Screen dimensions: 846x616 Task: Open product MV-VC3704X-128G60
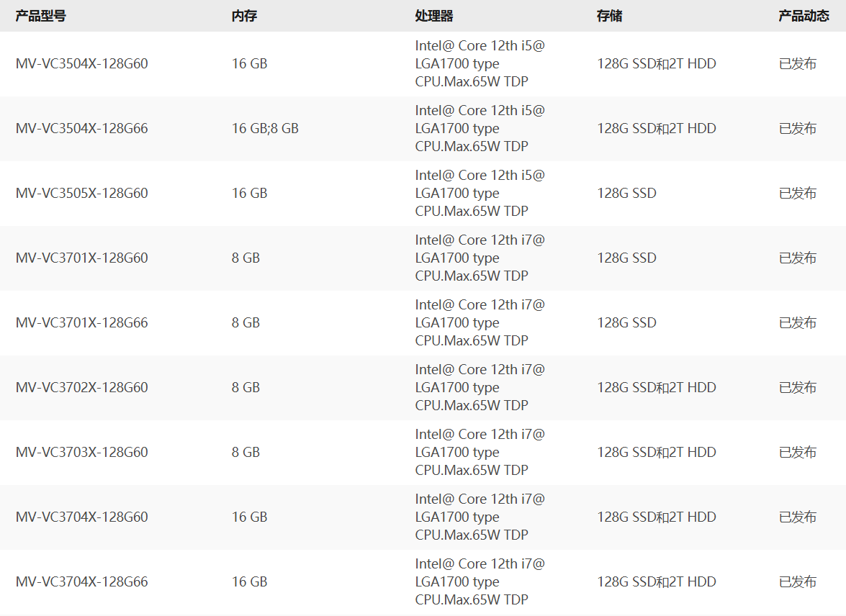click(x=81, y=517)
